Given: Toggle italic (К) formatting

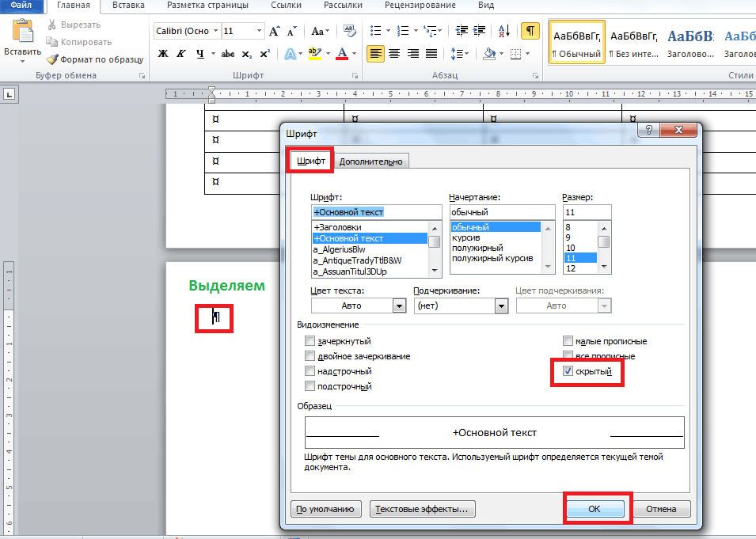Looking at the screenshot, I should 180,54.
